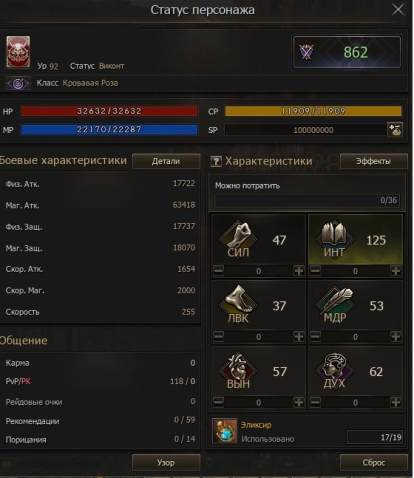Increase СИЛ with its plus button
The width and height of the screenshot is (414, 478).
(x=299, y=271)
